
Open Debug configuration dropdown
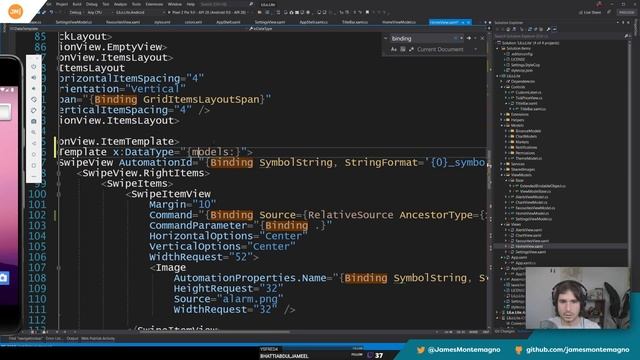click(x=77, y=13)
